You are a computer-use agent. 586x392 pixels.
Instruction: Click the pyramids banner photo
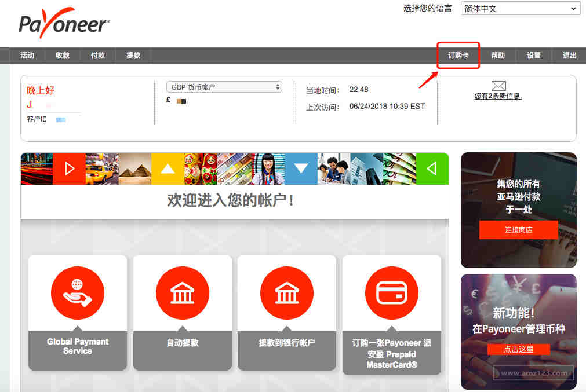135,168
